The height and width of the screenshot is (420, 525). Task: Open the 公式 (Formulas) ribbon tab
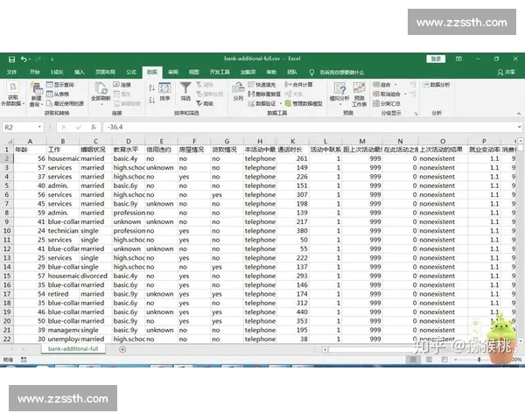pyautogui.click(x=130, y=71)
